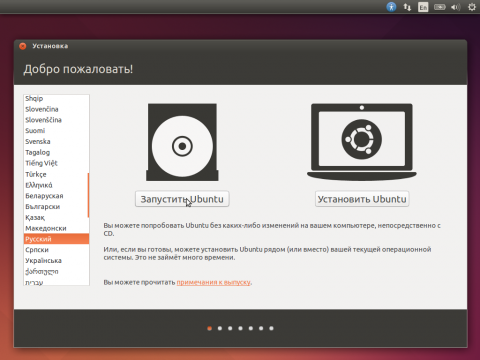Click the language list orange scrollbar
Screen dimensions: 480x360
tap(88, 195)
